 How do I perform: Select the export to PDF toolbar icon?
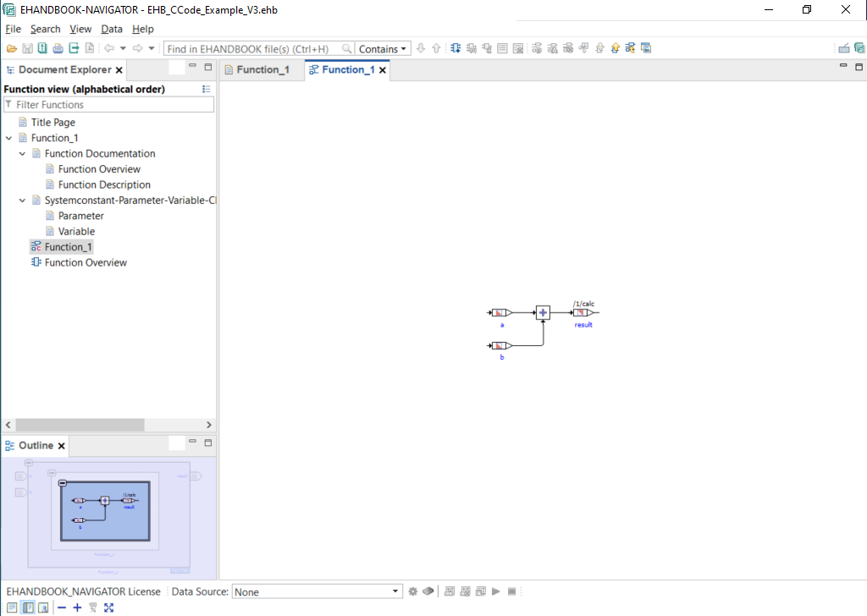(x=89, y=48)
